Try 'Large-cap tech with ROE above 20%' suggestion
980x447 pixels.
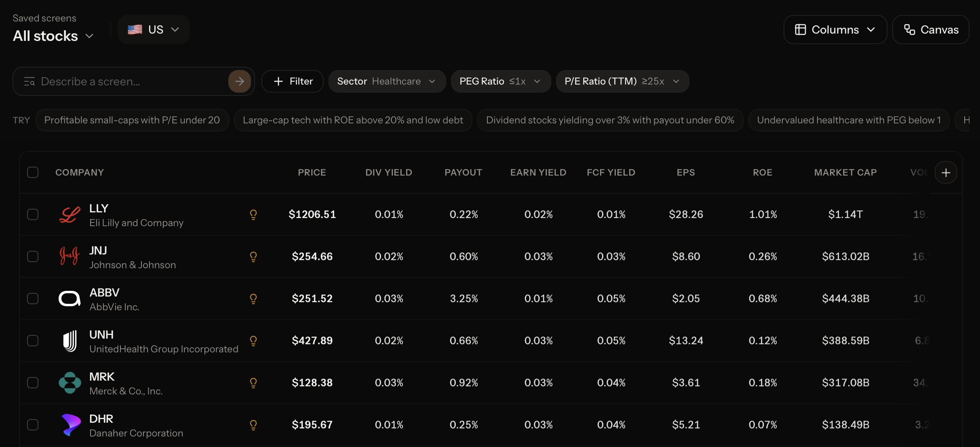click(x=353, y=120)
